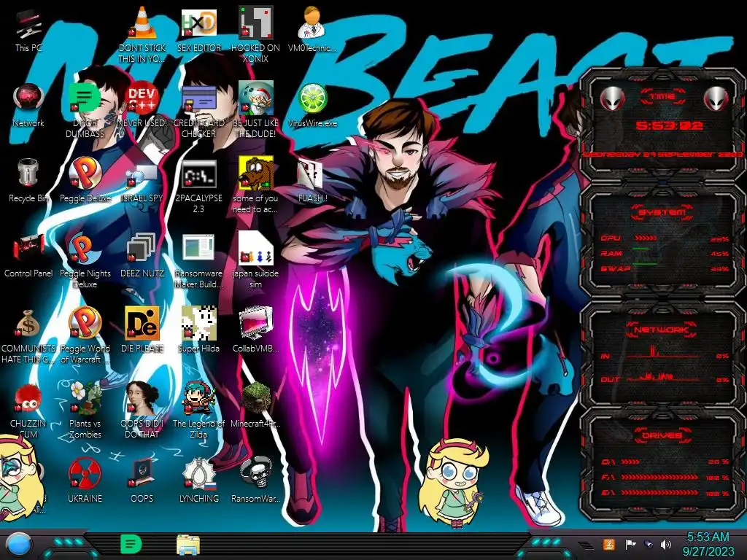Open the volume speaker tray icon
Screen dimensions: 747x560
(x=665, y=544)
